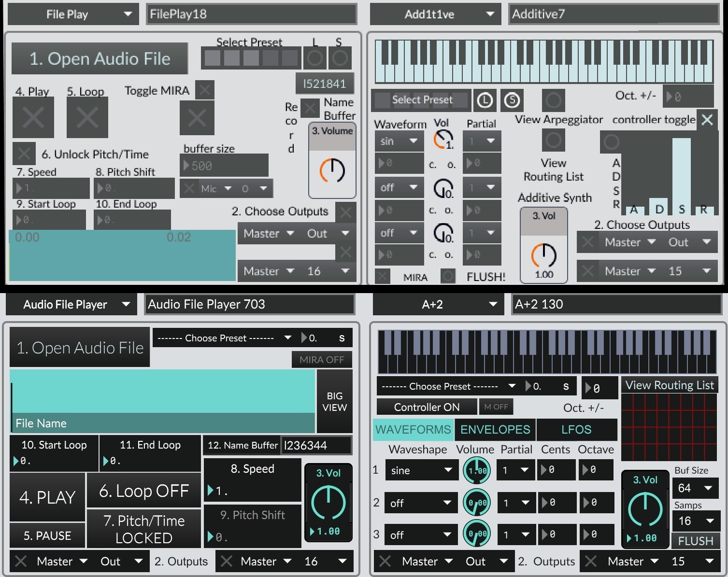Viewport: 728px width, 577px height.
Task: Open the File Play module dropdown
Action: (74, 14)
